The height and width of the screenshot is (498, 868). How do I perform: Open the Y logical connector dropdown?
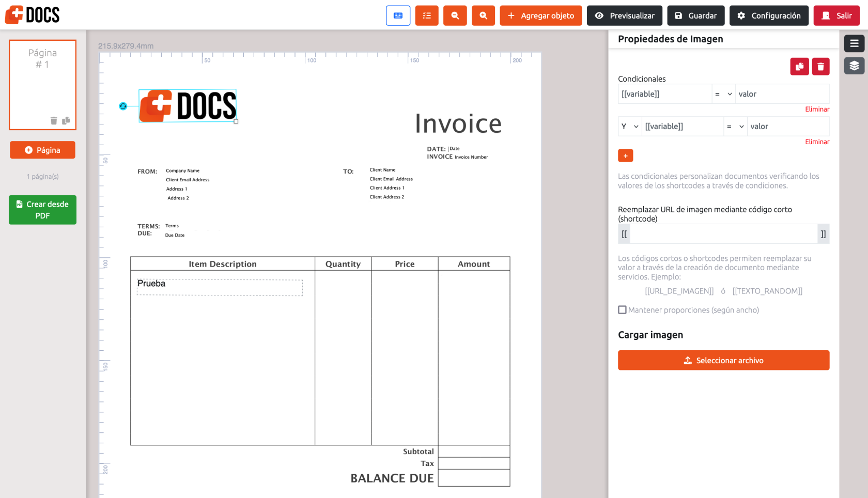tap(630, 127)
